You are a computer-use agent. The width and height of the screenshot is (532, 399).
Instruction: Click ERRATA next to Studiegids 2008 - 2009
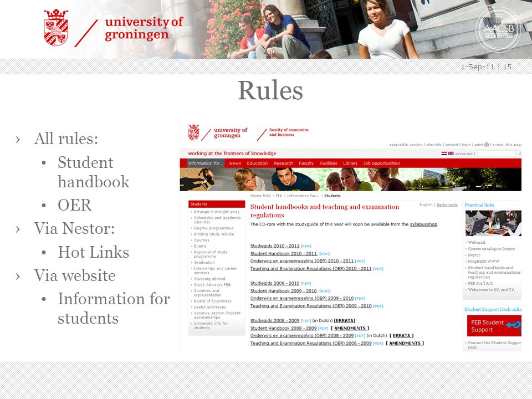(344, 321)
